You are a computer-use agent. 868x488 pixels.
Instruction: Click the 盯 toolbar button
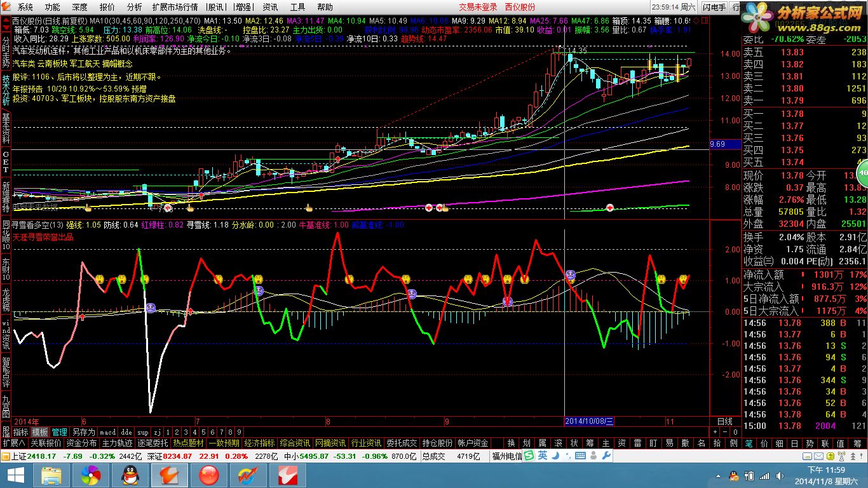653,443
